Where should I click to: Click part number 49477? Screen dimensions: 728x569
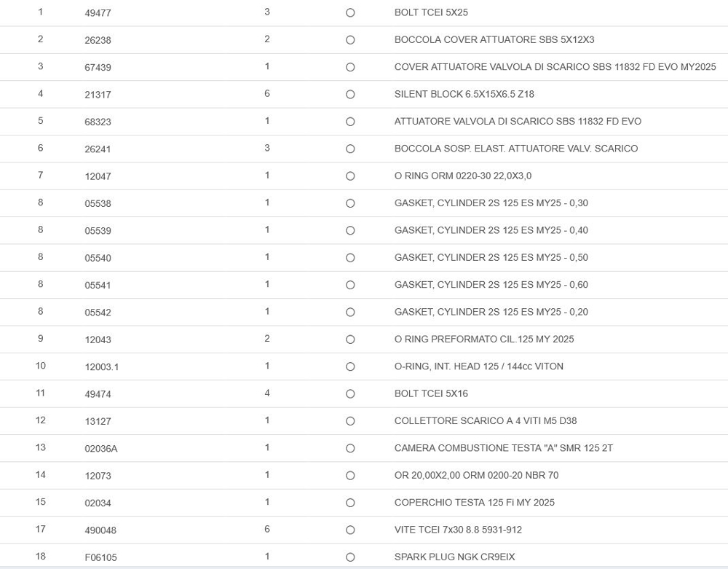98,13
